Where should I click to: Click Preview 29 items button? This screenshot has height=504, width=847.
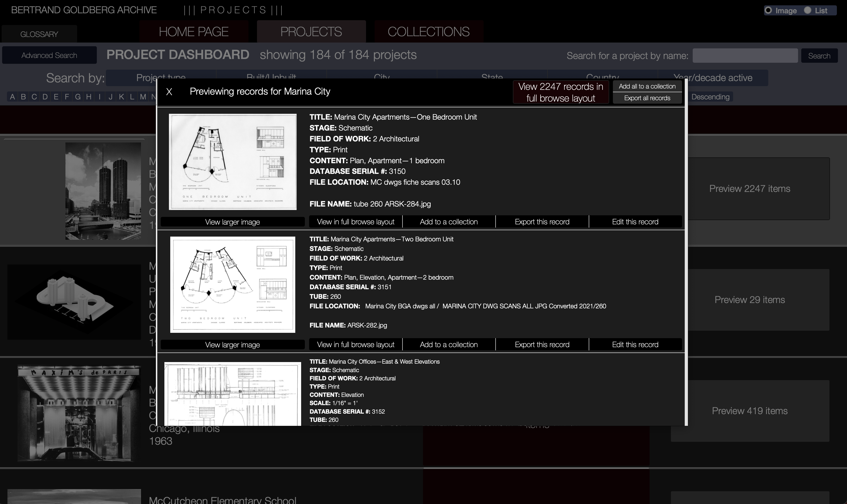pos(759,300)
